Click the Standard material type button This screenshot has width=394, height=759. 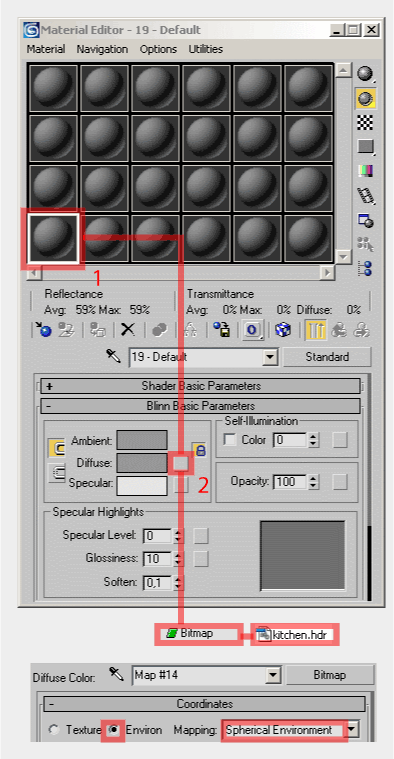tap(327, 357)
